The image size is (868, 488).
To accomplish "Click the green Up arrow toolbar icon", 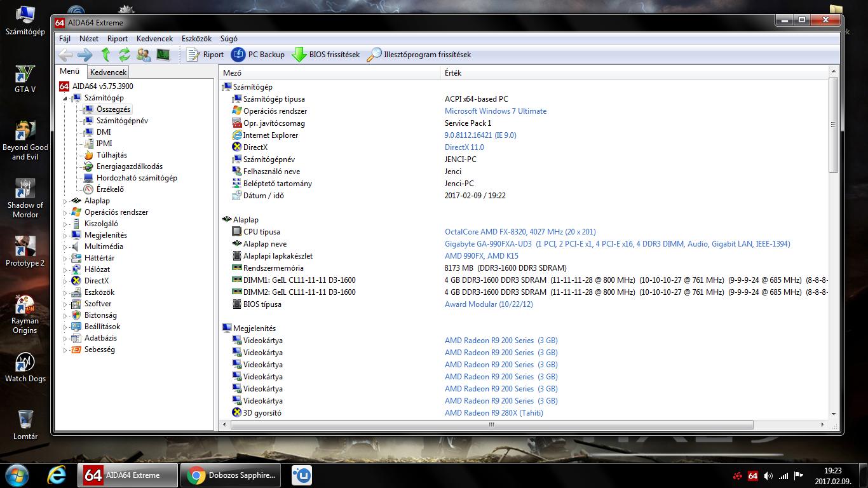I will [105, 55].
